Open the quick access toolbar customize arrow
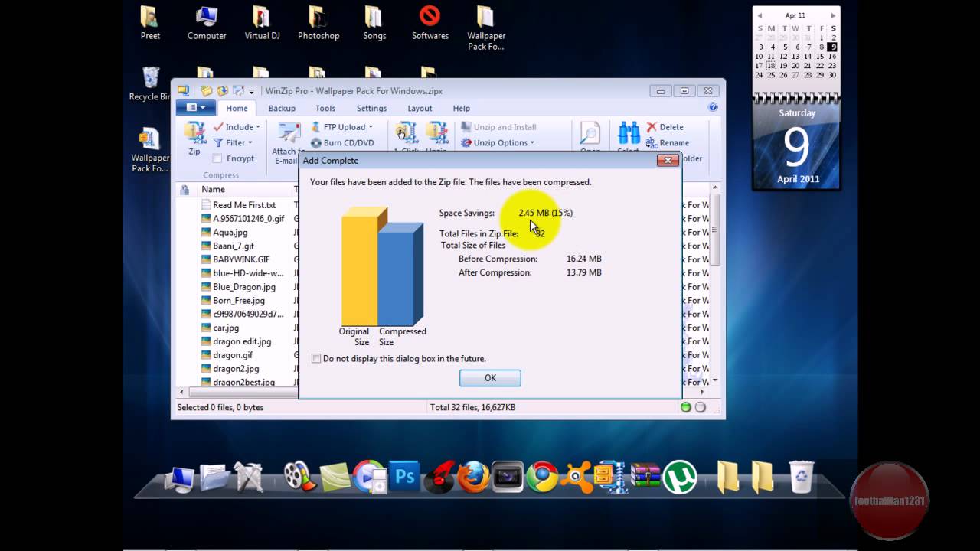 click(251, 92)
